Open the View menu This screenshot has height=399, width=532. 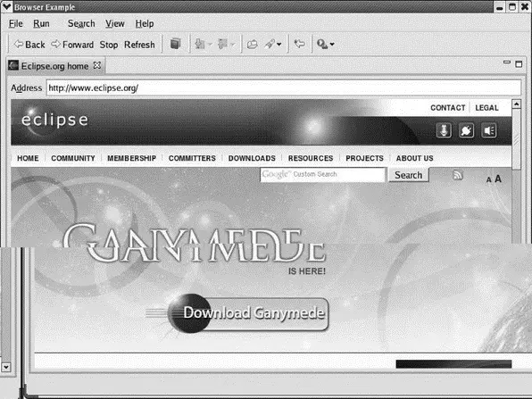[114, 23]
